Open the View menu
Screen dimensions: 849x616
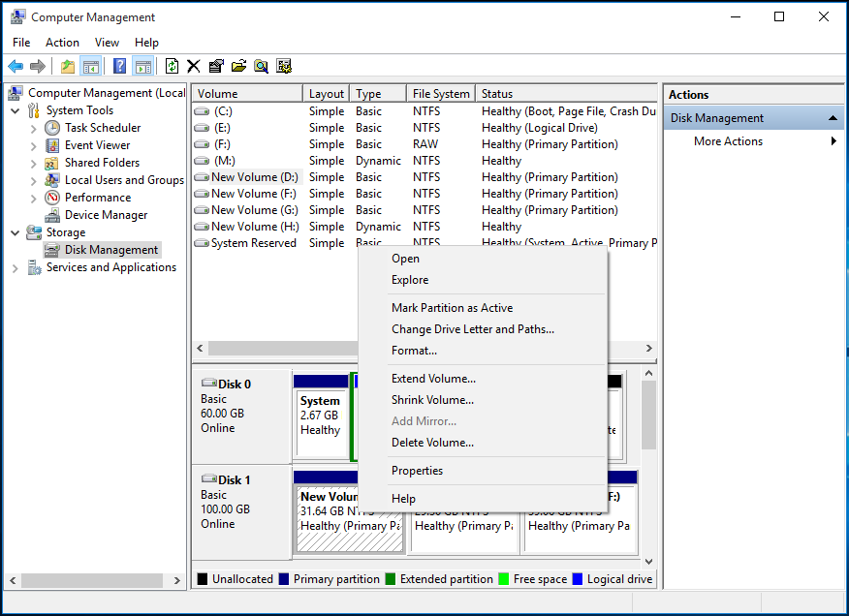[x=107, y=43]
